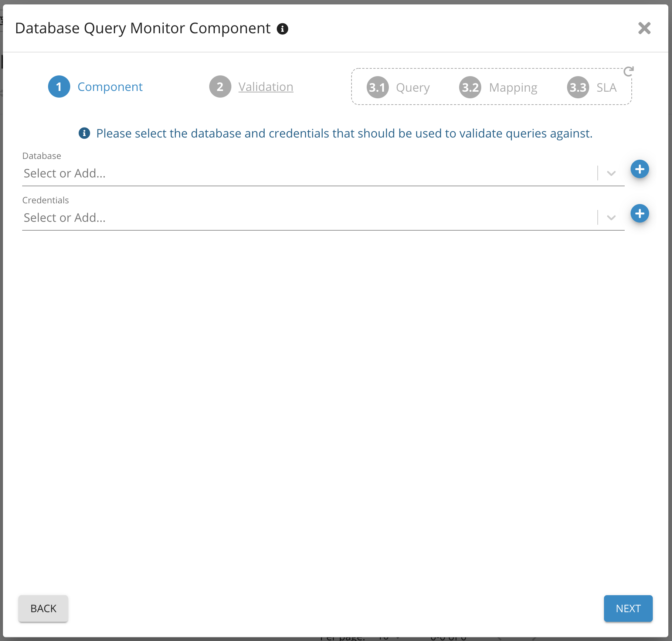The image size is (672, 641).
Task: Add a new database with plus button
Action: [x=639, y=169]
